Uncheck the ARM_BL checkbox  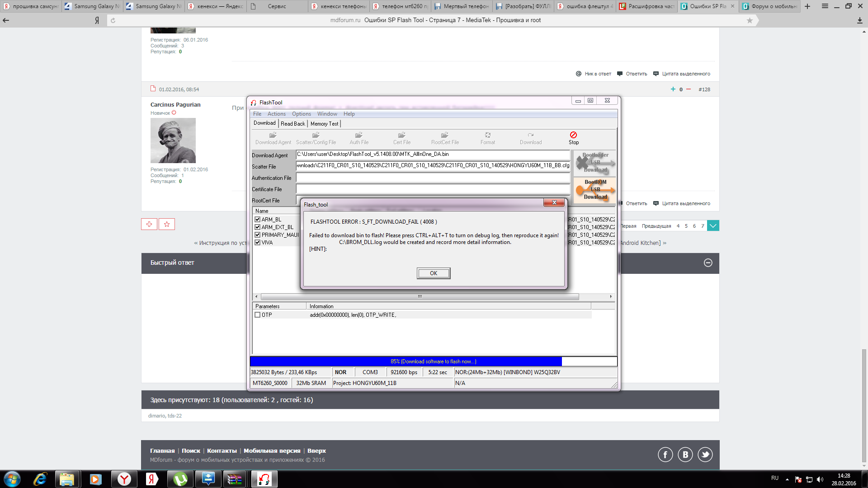(258, 220)
